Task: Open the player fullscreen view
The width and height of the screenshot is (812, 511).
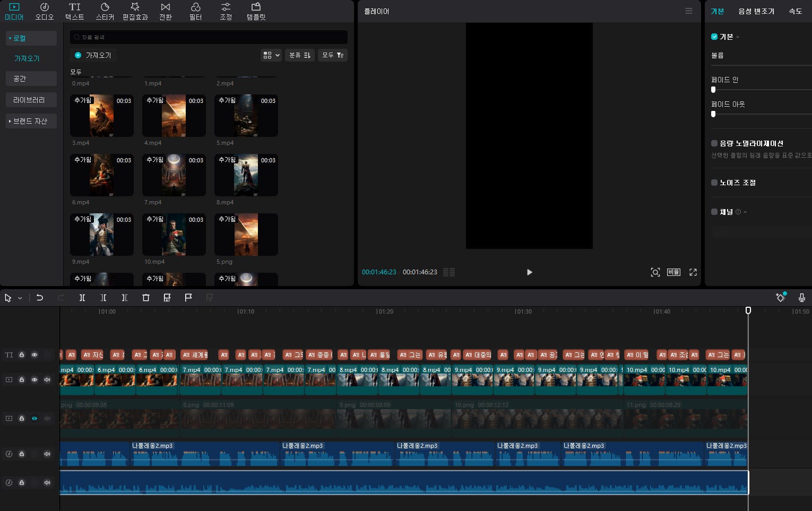Action: point(693,272)
